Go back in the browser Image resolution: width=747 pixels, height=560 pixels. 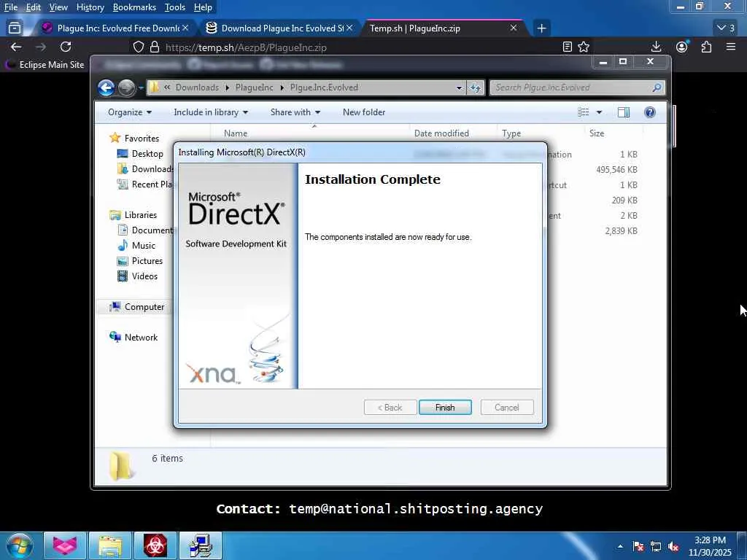[16, 47]
